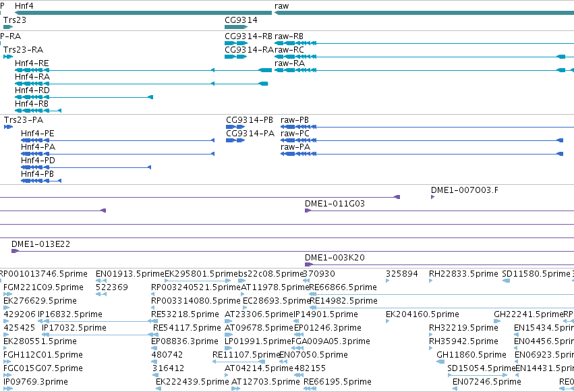Select the Hnf4-PB protein feature
Image resolution: width=574 pixels, height=392 pixels.
[41, 181]
